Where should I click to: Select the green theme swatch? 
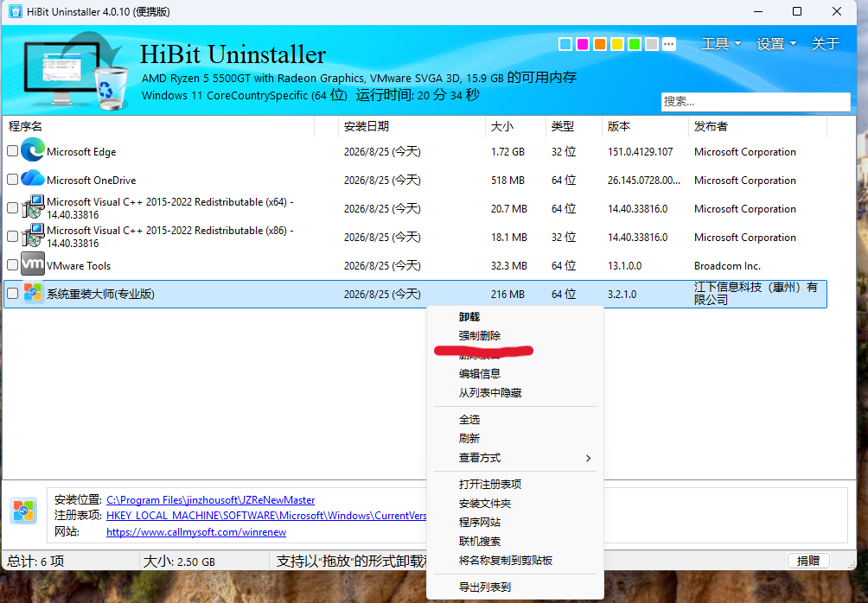tap(635, 44)
